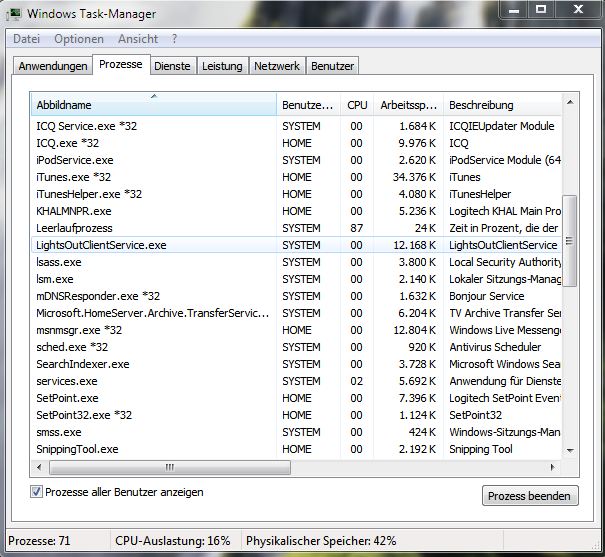Image resolution: width=605 pixels, height=557 pixels.
Task: Select the 'SetPoint32.exe *32' process
Action: click(296, 415)
